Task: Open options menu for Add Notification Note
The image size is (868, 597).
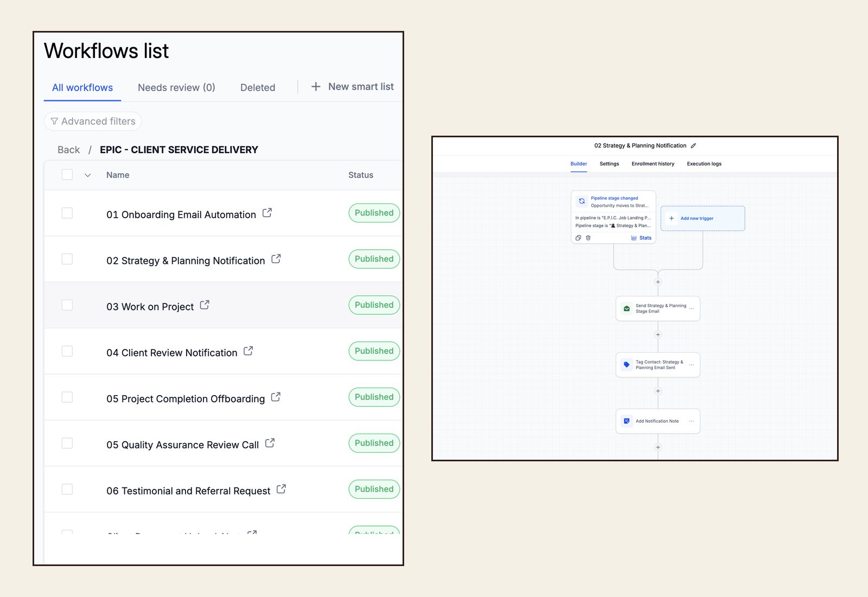Action: coord(691,421)
